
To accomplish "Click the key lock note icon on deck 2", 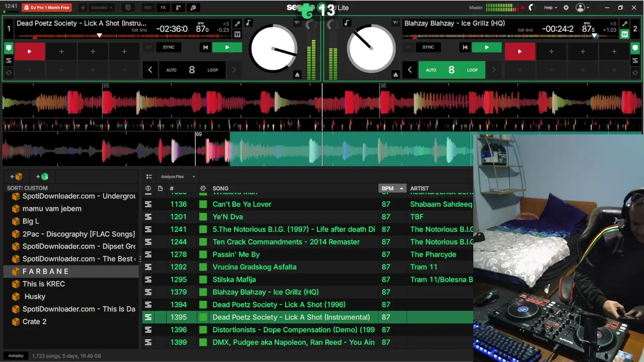I will (347, 23).
